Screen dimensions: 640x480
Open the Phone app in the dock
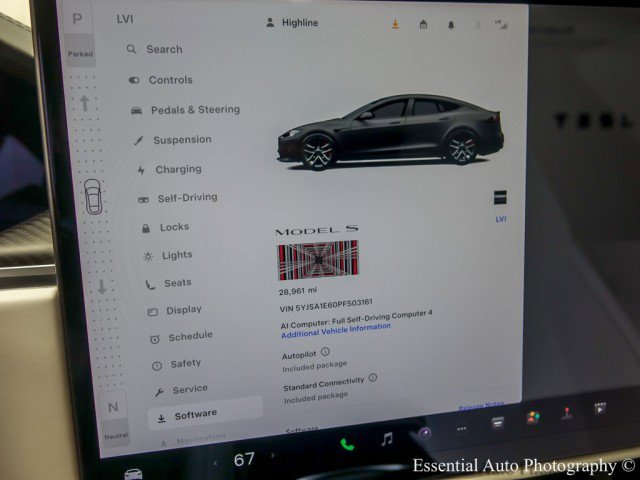tap(347, 444)
